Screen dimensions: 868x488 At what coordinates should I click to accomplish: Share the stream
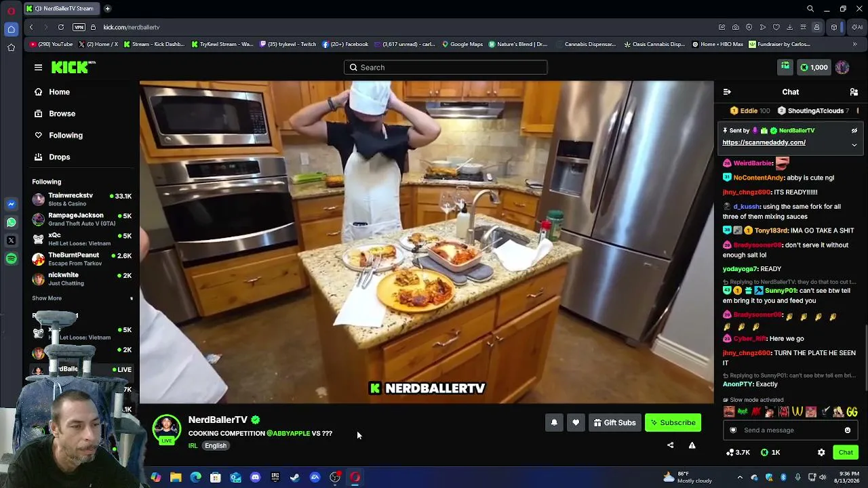point(671,445)
